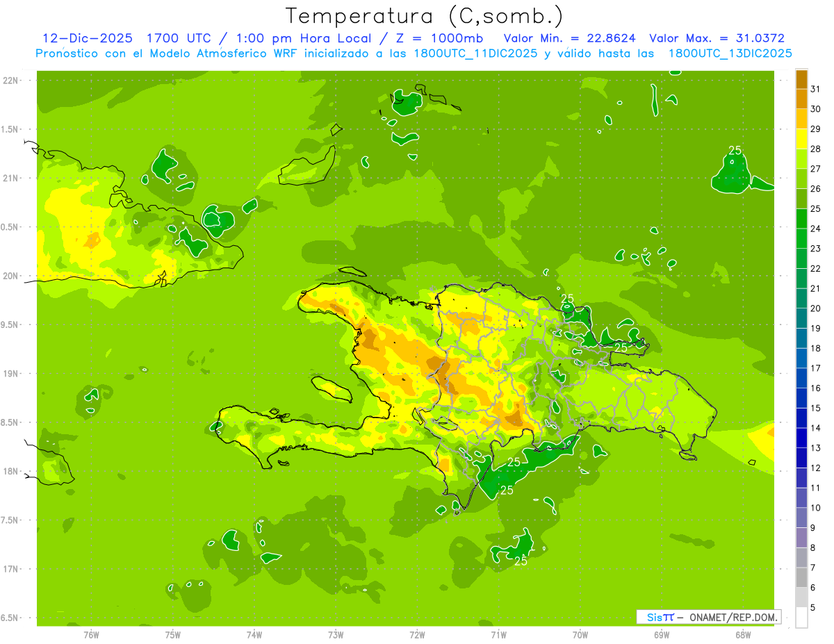Image resolution: width=834 pixels, height=644 pixels.
Task: Click the '68W' longitude axis label
Action: click(743, 635)
